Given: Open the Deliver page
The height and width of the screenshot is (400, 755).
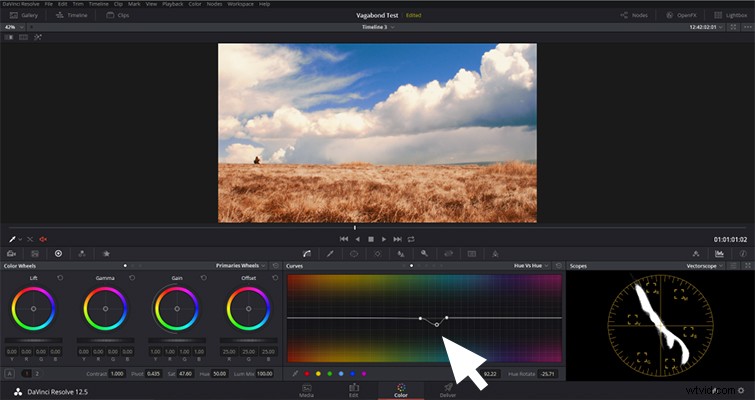Looking at the screenshot, I should tap(448, 390).
